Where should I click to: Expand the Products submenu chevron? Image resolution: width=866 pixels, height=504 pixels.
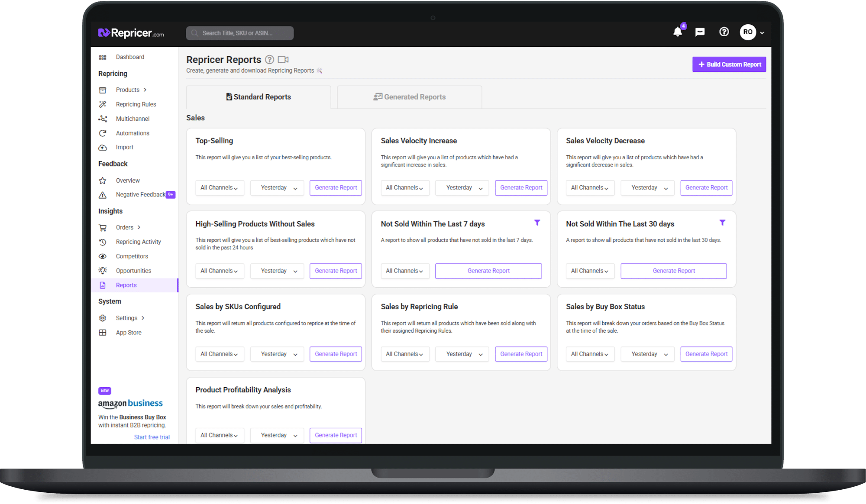(x=145, y=90)
